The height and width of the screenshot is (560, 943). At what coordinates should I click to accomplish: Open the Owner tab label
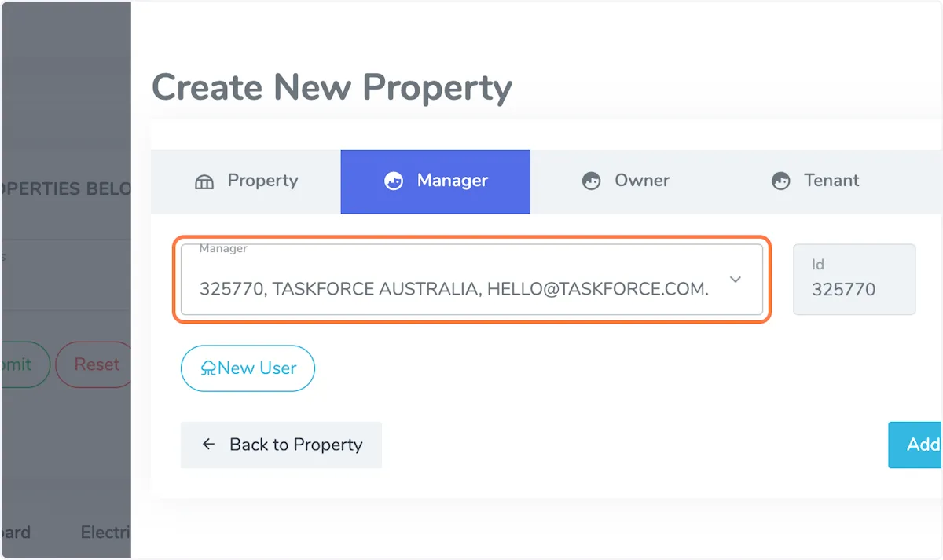[x=642, y=181]
